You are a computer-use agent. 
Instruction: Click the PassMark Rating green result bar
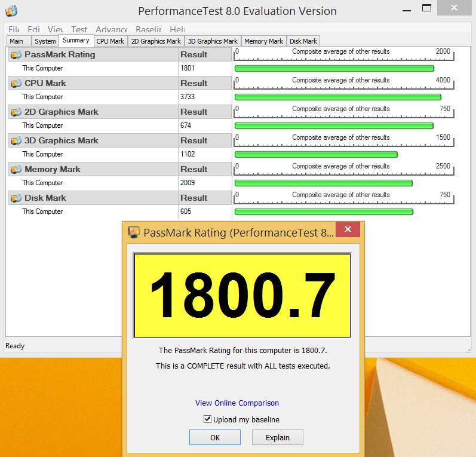click(334, 69)
